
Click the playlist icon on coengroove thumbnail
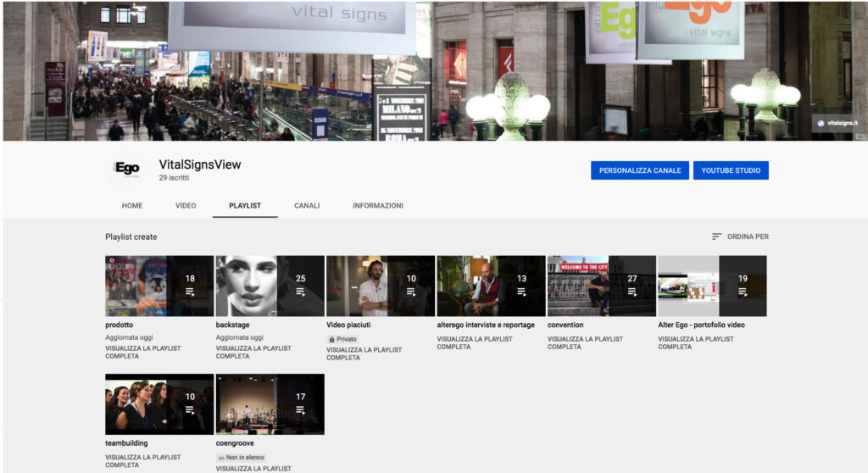click(301, 410)
